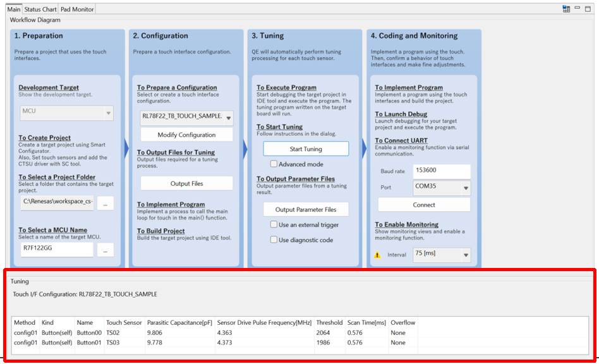Click the Start Tuning button
This screenshot has width=599, height=364.
pos(306,149)
